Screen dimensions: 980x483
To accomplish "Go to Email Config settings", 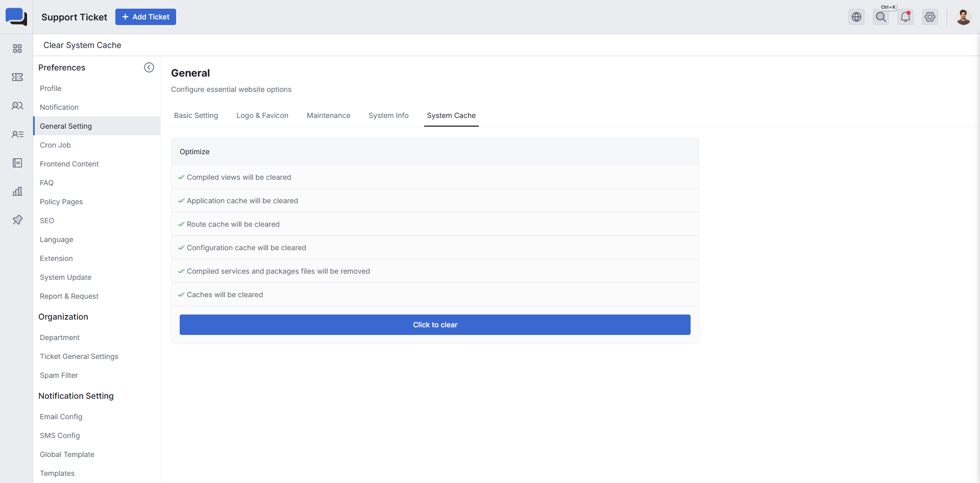I will 61,417.
